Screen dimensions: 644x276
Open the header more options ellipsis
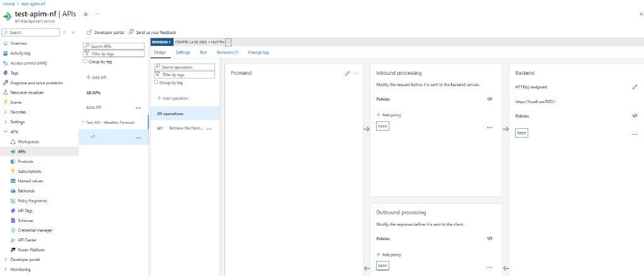[x=96, y=14]
